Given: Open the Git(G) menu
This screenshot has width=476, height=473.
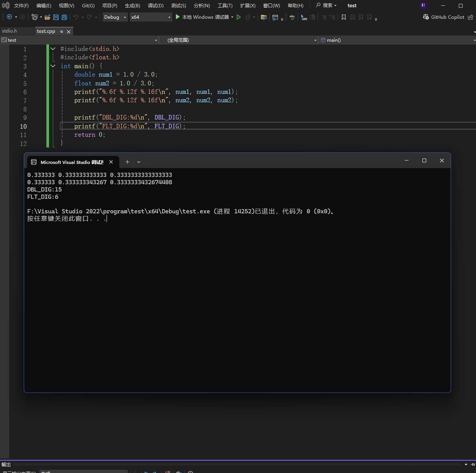Looking at the screenshot, I should click(x=88, y=5).
